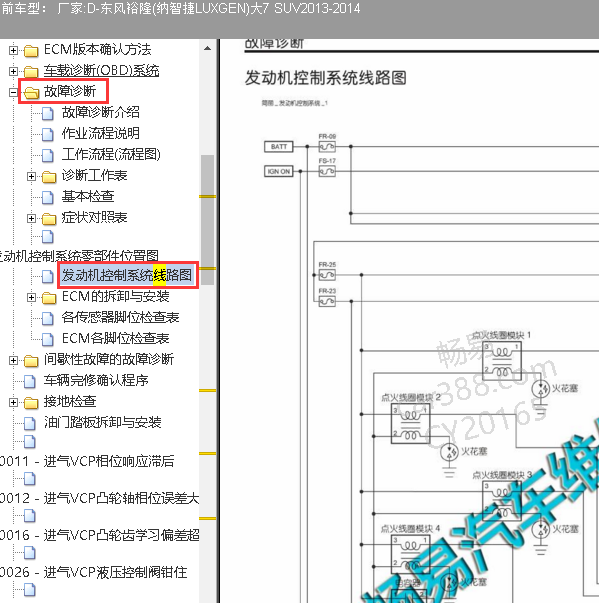Open the 0016 - 进气VCP凸轮齿学习偏差超 entry
599x603 pixels.
tap(100, 535)
